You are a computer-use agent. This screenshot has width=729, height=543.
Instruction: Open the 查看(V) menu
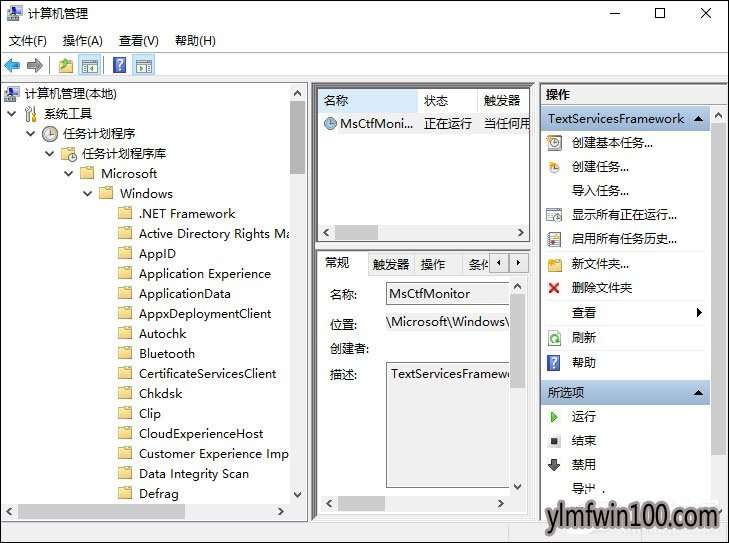point(139,41)
